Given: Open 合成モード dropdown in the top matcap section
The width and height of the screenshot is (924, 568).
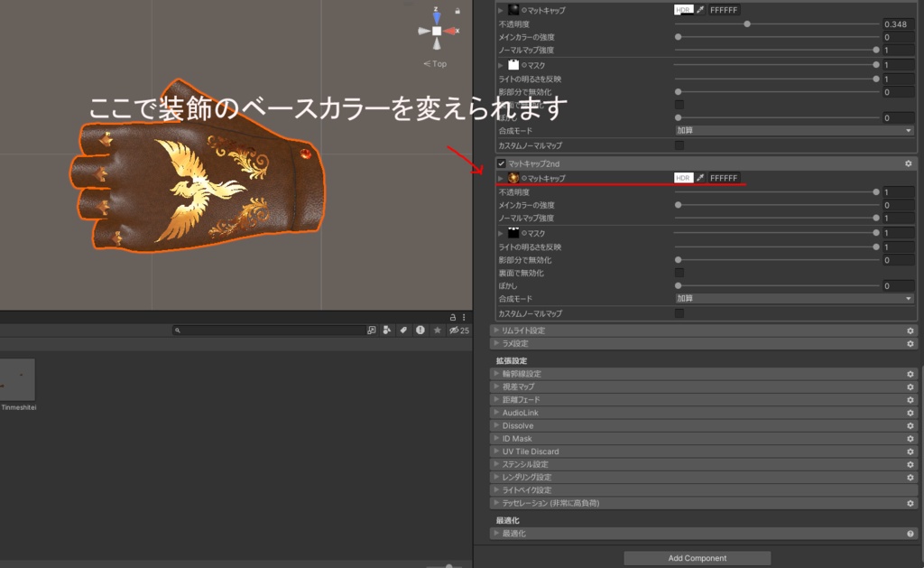Looking at the screenshot, I should point(794,130).
